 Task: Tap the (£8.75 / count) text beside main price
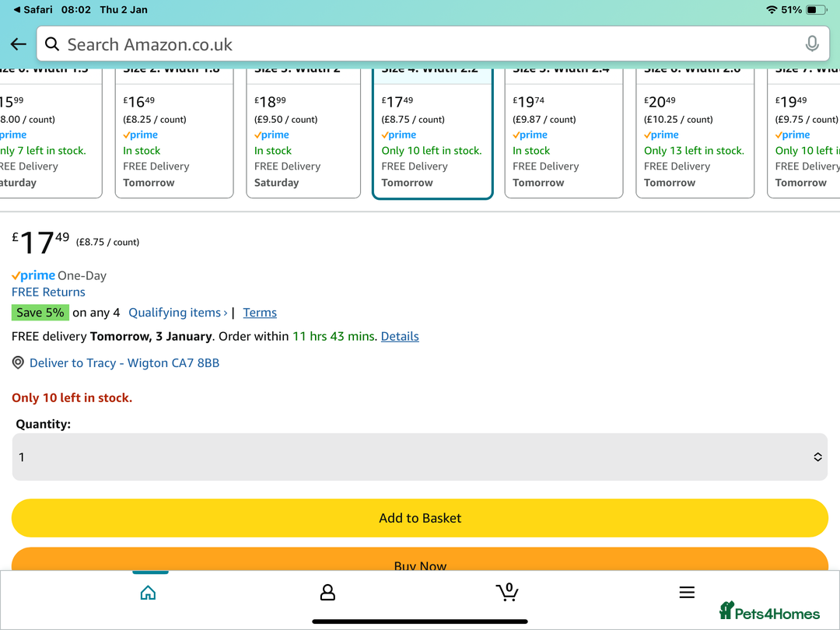click(107, 242)
